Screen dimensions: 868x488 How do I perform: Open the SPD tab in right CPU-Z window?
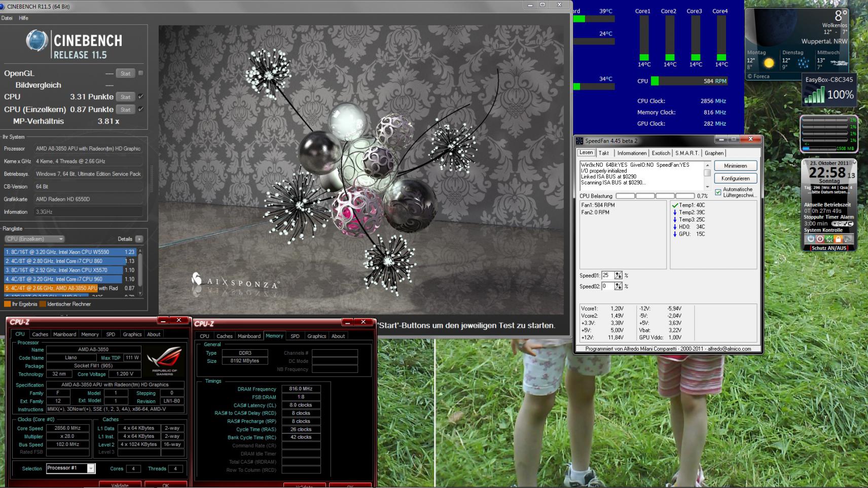pos(295,336)
